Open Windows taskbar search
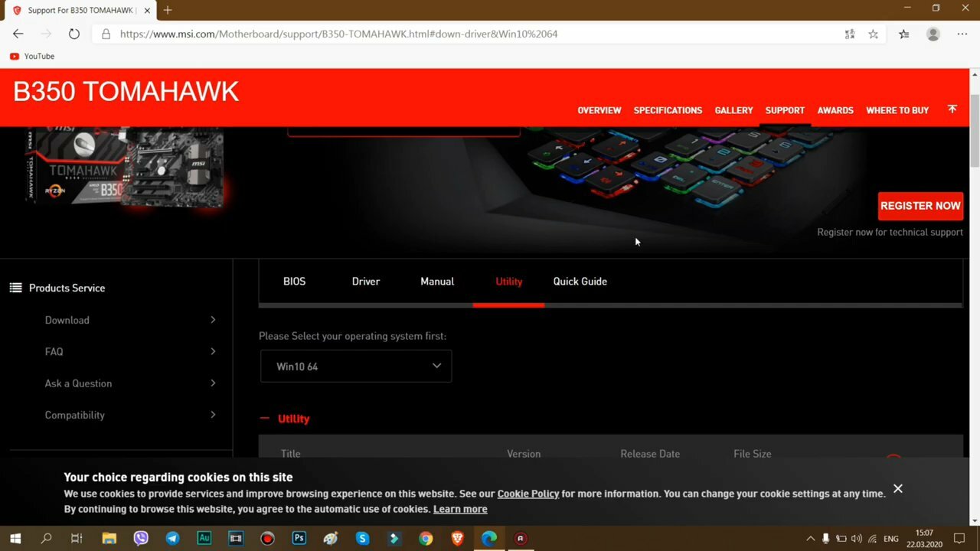Screen dimensions: 980x551 coord(46,538)
